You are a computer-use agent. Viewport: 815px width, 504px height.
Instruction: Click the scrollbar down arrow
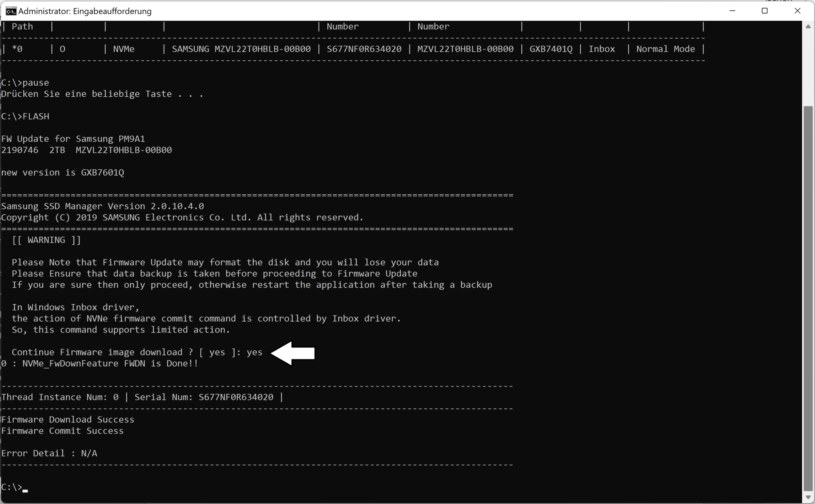tap(808, 497)
